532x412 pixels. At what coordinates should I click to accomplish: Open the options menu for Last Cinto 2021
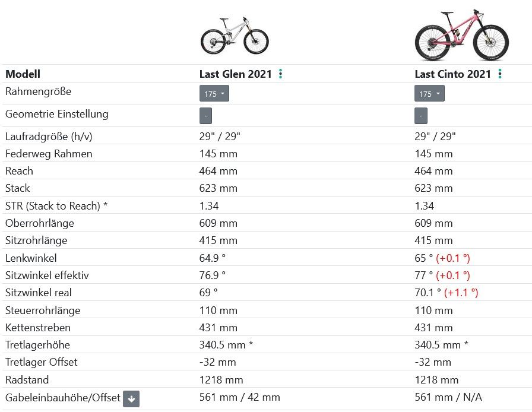(x=501, y=74)
